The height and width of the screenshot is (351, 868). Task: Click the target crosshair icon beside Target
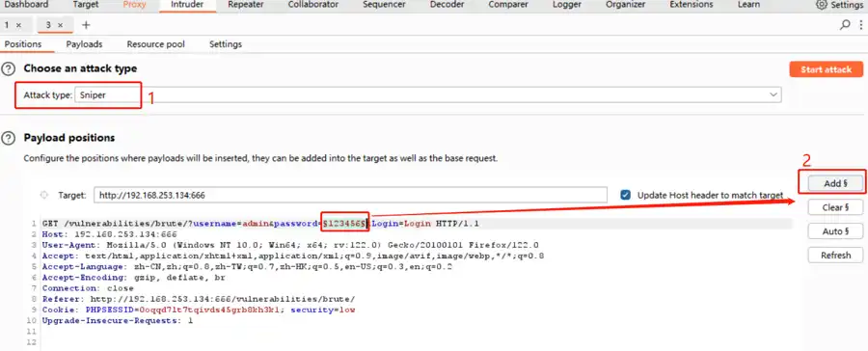[44, 195]
